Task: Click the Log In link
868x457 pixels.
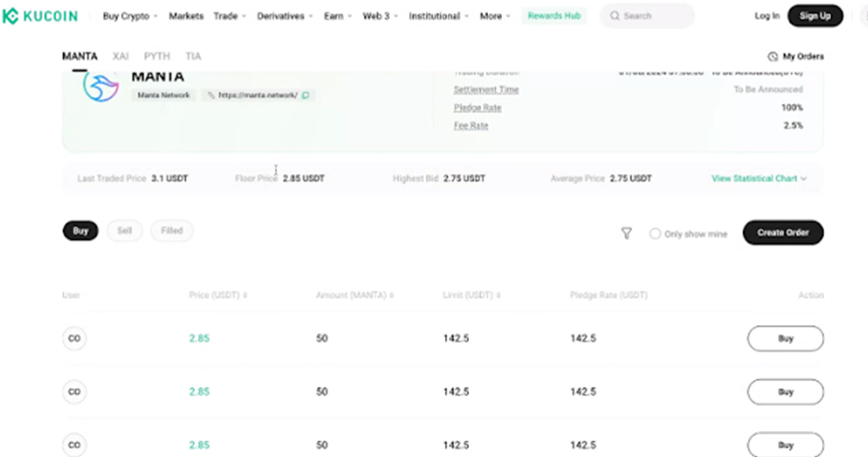Action: tap(767, 16)
